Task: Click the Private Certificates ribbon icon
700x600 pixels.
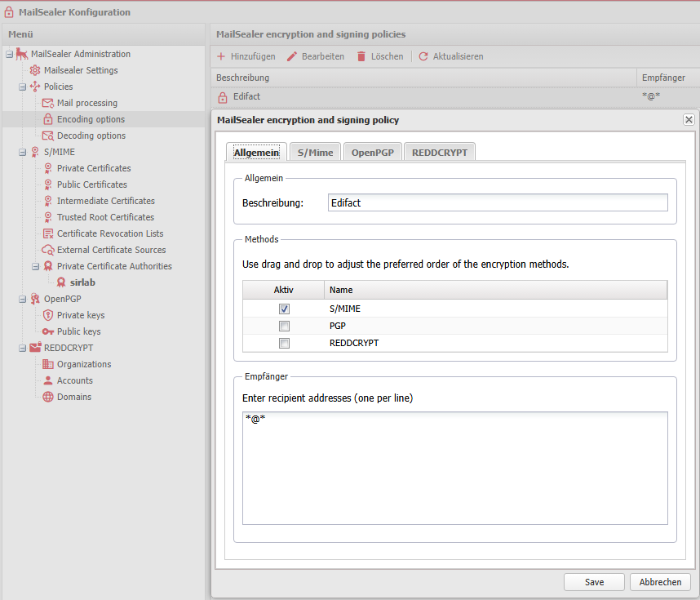Action: coord(48,168)
